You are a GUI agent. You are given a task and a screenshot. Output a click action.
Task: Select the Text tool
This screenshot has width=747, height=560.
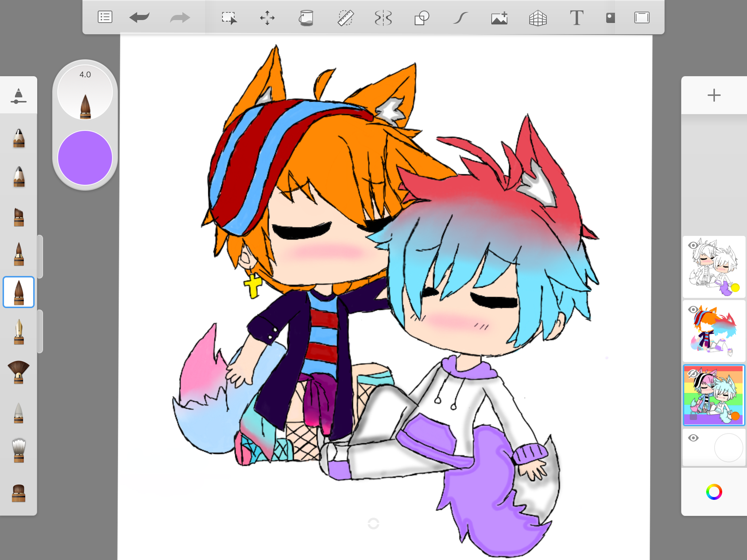[x=577, y=17]
